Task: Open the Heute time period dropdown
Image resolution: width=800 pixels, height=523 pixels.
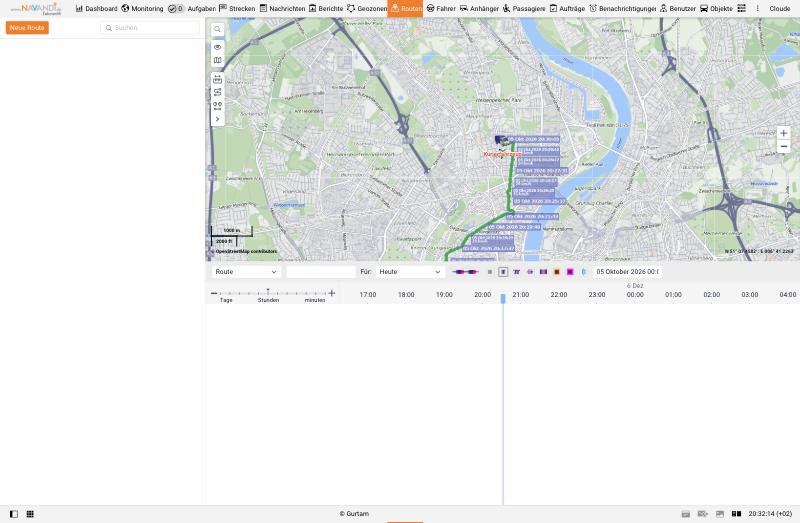Action: pos(410,272)
